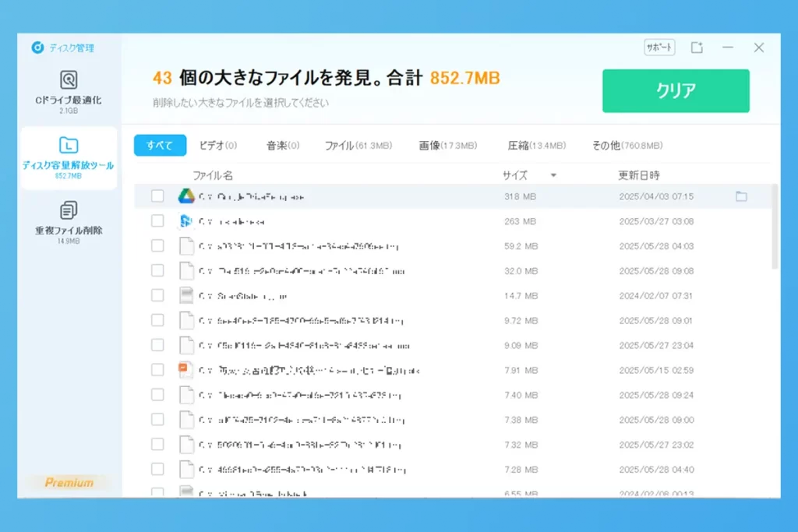Select the 2025/05/27 23:04 date cell

pyautogui.click(x=656, y=345)
